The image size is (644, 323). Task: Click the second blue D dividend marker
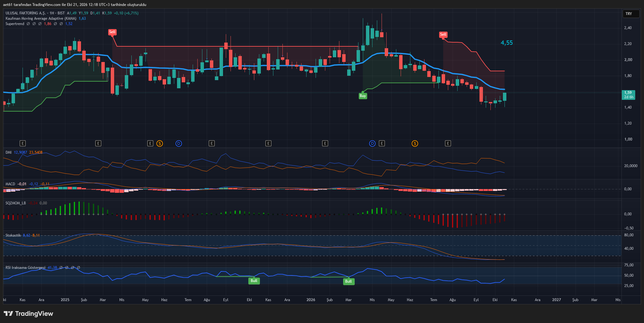[x=372, y=143]
